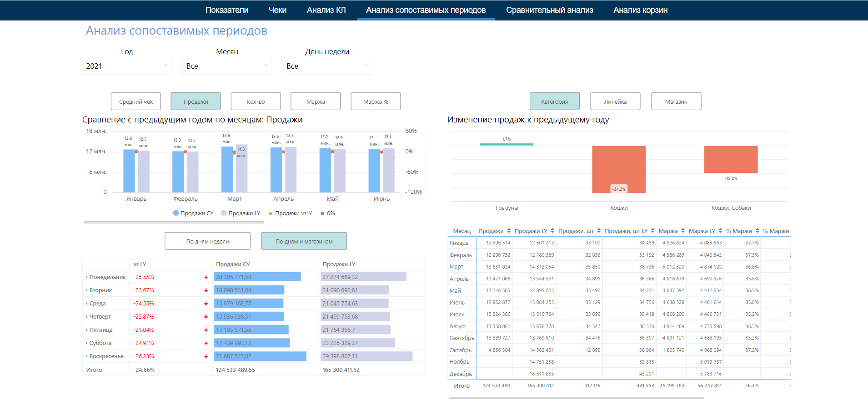Click sort arrows beside Продажи, шт
Image resolution: width=868 pixels, height=406 pixels.
coord(599,231)
